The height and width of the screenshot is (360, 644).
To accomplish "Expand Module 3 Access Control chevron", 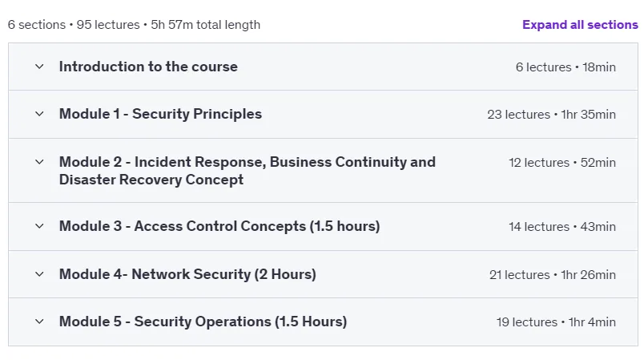I will [x=39, y=226].
